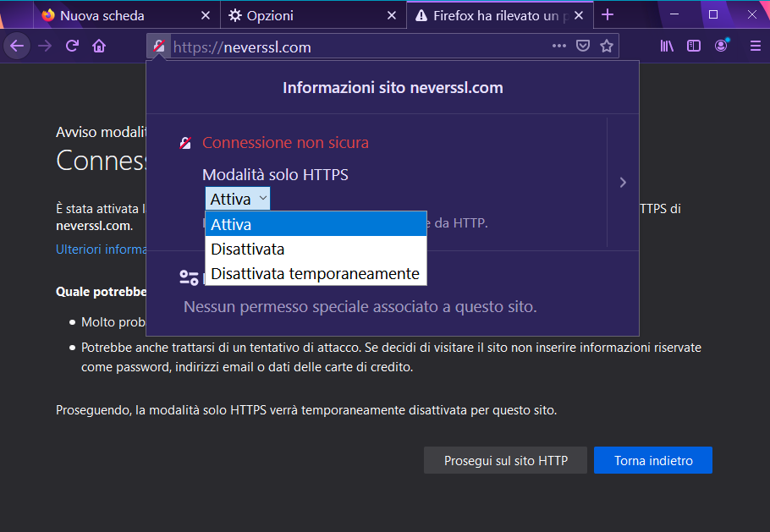Choose Disattivata temporaneamente option
The image size is (770, 532).
pos(316,273)
